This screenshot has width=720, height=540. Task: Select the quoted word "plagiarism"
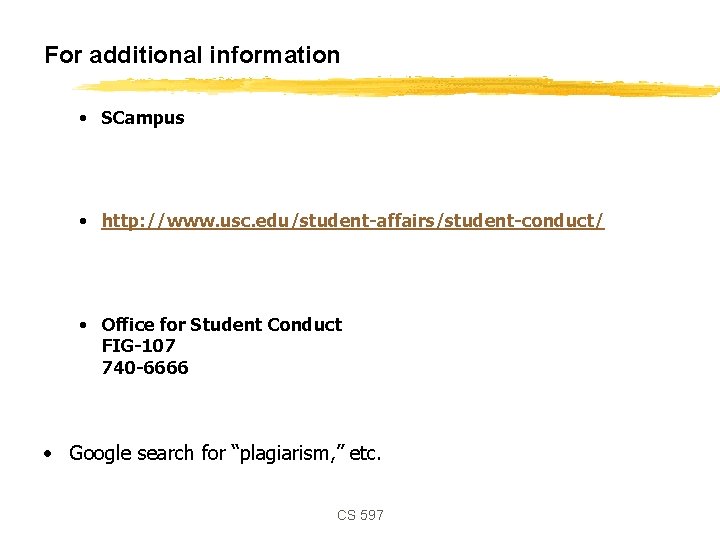(x=288, y=454)
